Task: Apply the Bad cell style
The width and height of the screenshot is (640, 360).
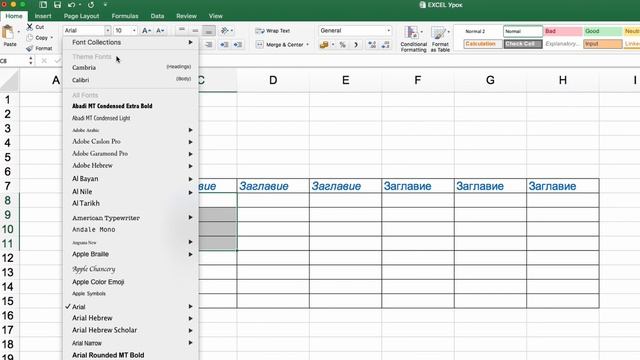Action: point(562,31)
